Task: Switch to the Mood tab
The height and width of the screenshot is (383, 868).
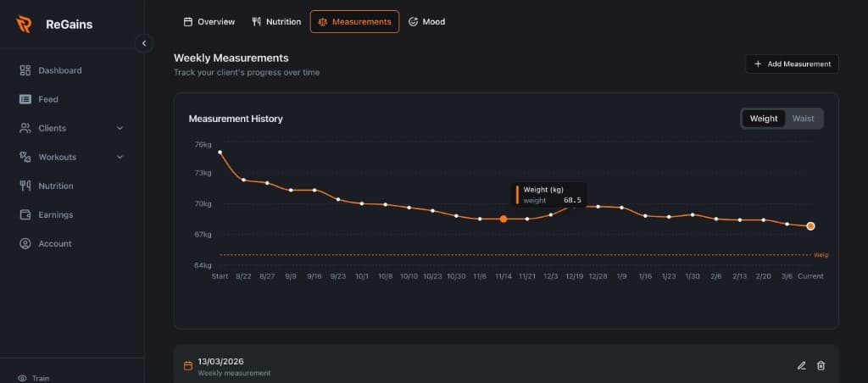Action: tap(426, 21)
